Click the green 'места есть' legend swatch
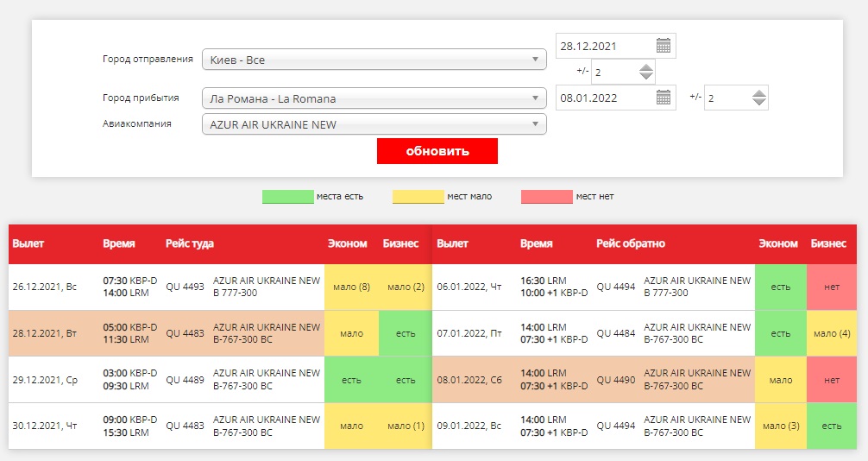Screen dimensions: 868x461 (288, 197)
